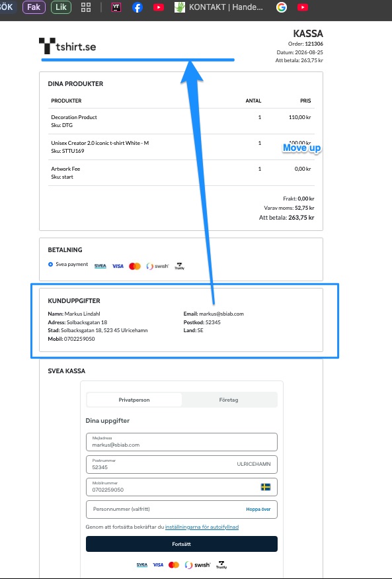Click the Hoppa över link

tap(258, 510)
